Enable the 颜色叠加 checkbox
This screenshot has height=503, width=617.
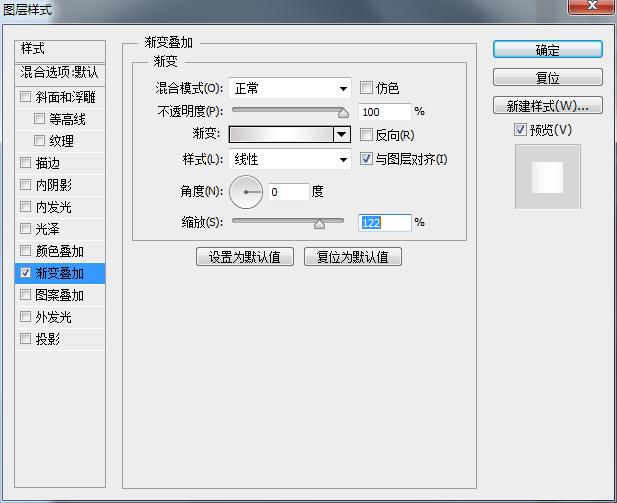[x=25, y=251]
